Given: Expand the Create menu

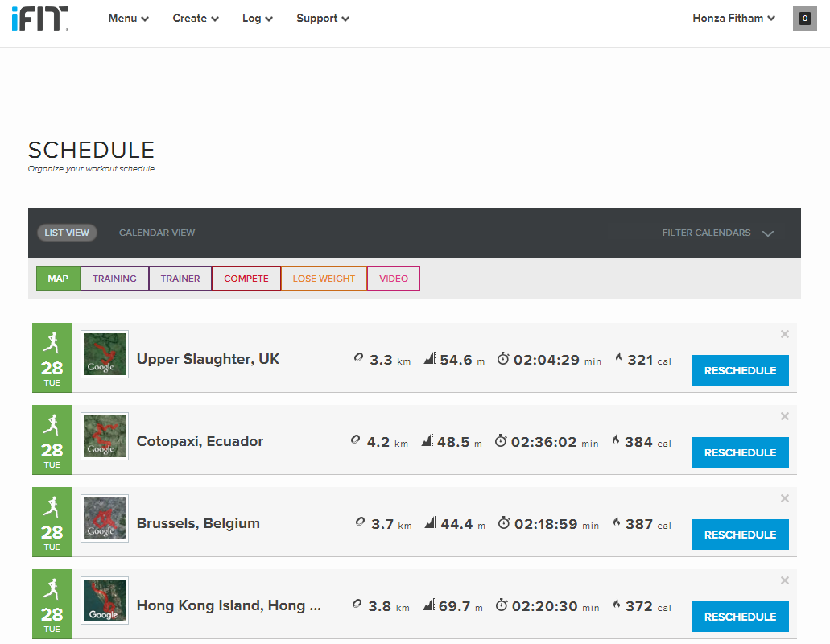Looking at the screenshot, I should point(196,19).
